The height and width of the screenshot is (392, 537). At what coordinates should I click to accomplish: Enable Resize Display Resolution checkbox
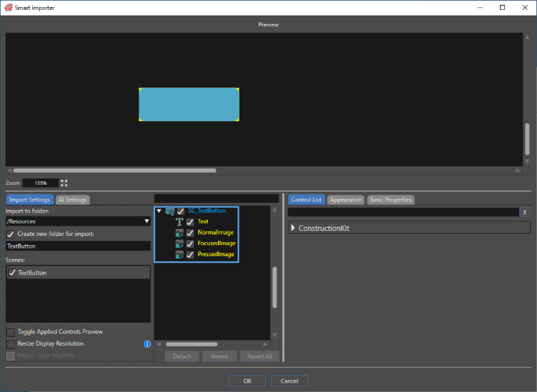coord(11,344)
